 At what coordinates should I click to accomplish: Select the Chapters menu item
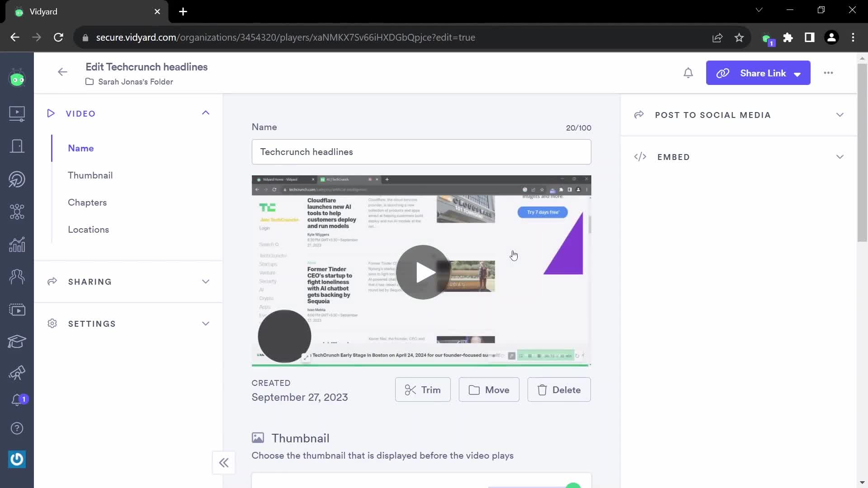87,202
